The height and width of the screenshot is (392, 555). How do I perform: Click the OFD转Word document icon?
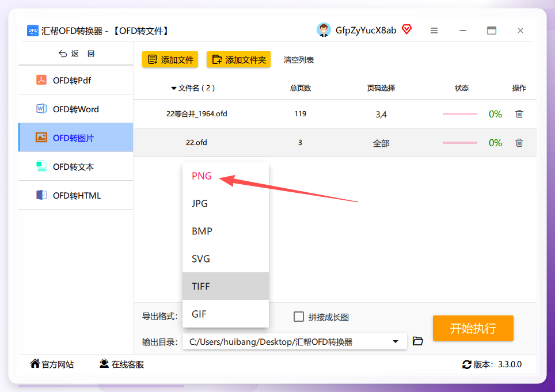tap(41, 109)
